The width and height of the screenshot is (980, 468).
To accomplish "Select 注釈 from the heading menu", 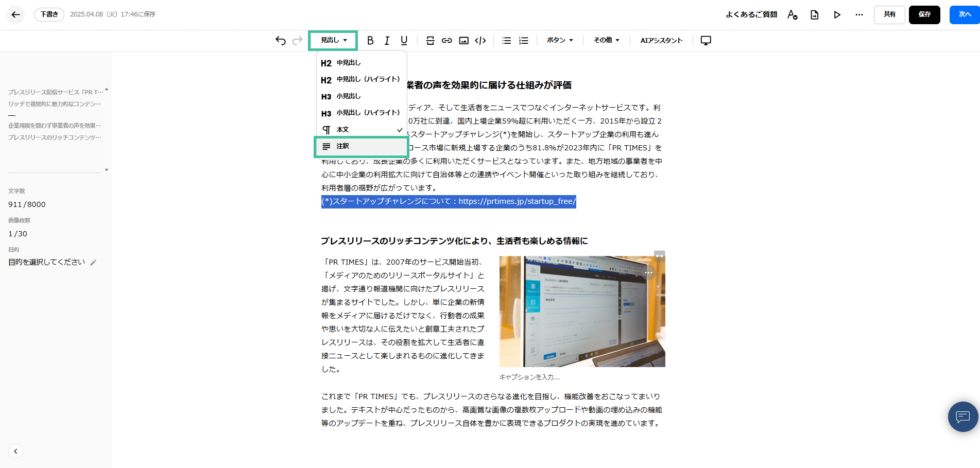I will coord(362,147).
